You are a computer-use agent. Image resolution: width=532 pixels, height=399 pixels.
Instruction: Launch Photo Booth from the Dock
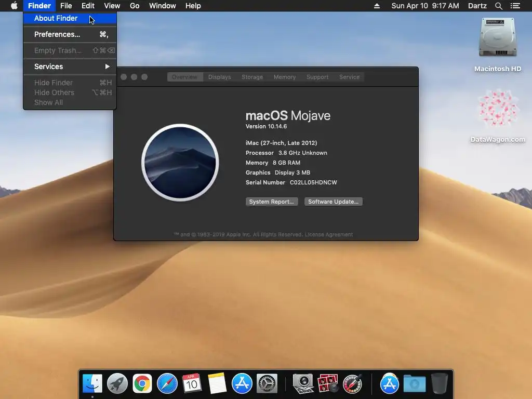(328, 383)
